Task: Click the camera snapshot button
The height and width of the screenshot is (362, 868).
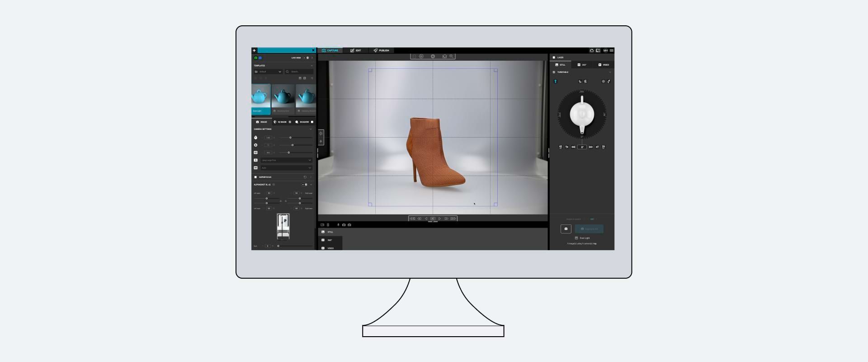Action: [x=566, y=229]
